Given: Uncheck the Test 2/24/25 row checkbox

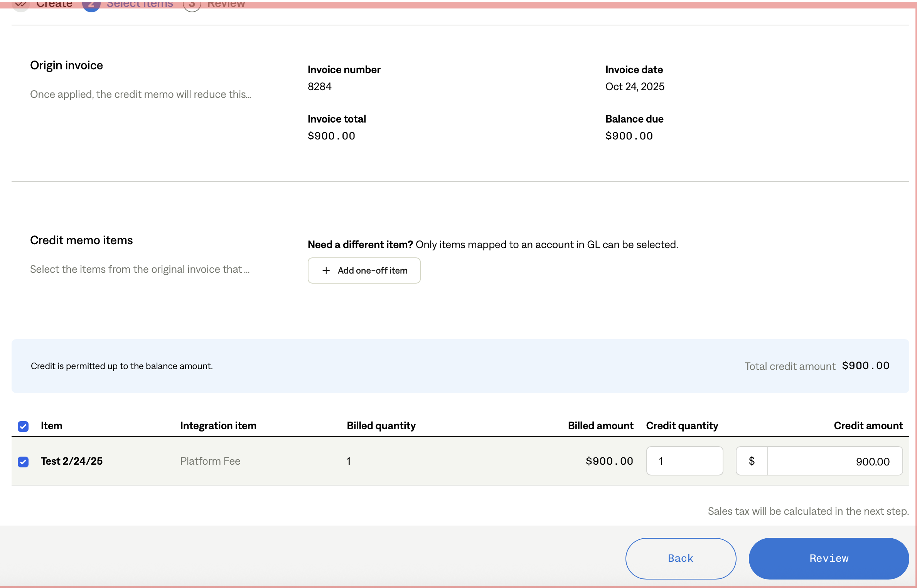Looking at the screenshot, I should [23, 462].
